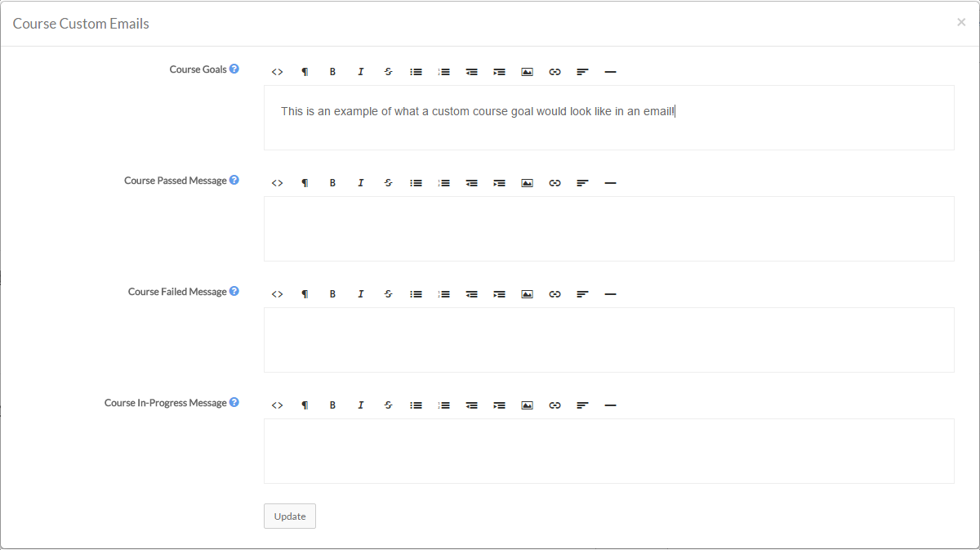The height and width of the screenshot is (550, 980).
Task: Insert link in Course Failed Message editor
Action: click(555, 294)
